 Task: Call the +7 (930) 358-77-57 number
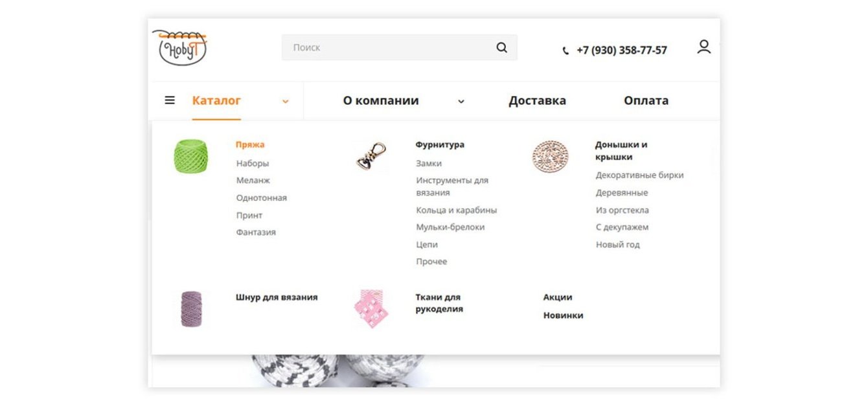pos(621,50)
